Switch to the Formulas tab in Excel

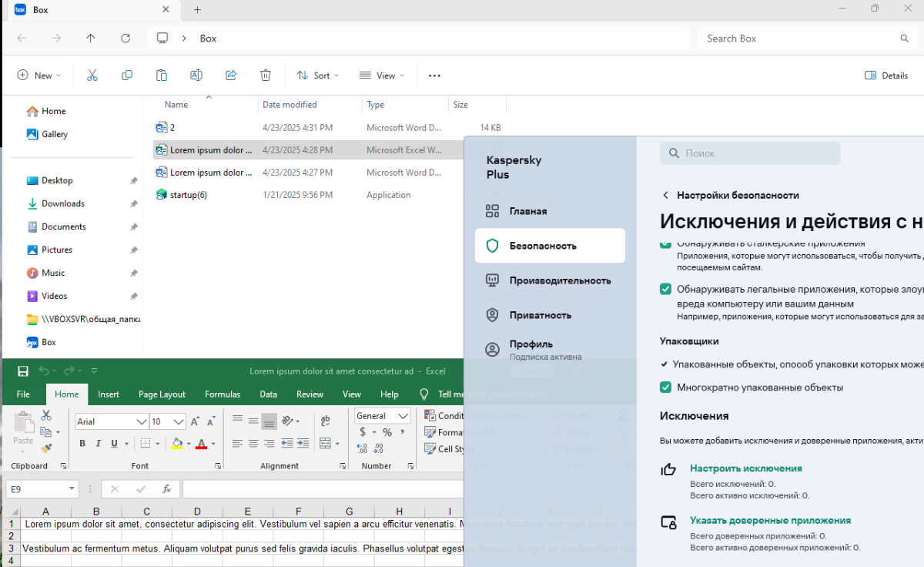pos(223,394)
